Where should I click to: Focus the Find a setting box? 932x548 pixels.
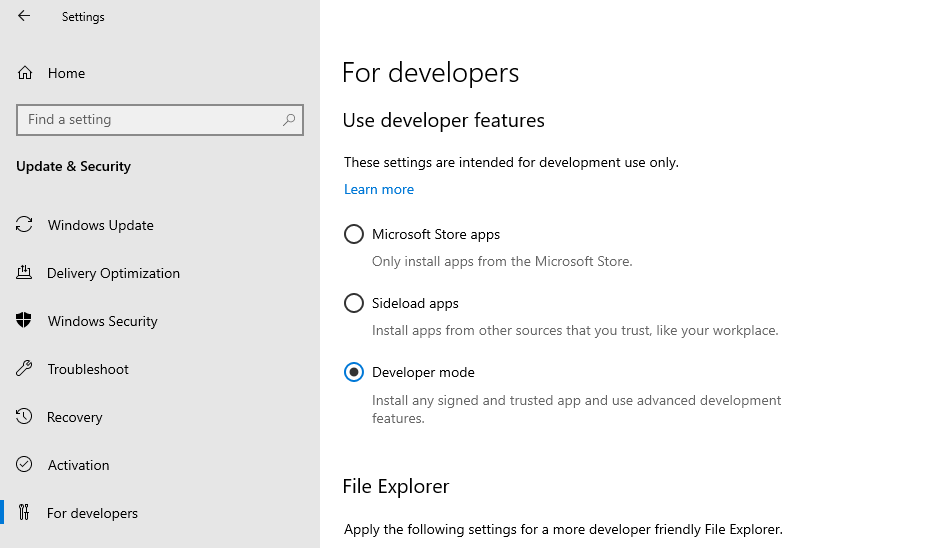pos(160,119)
